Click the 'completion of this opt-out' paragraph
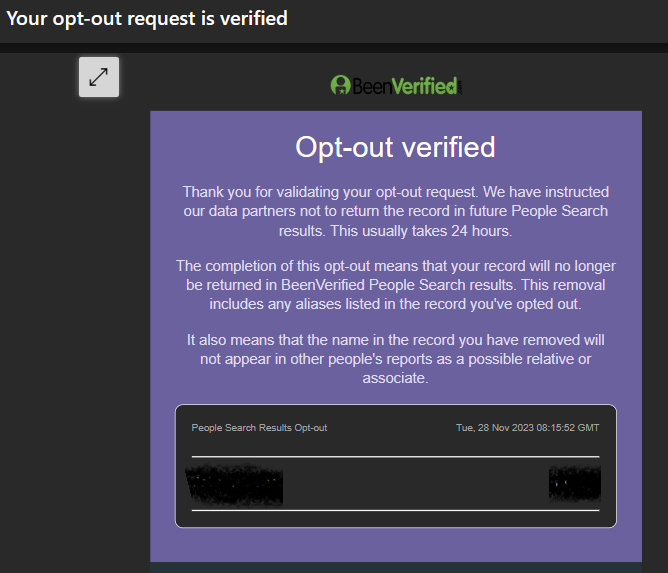This screenshot has width=668, height=573. (x=395, y=285)
